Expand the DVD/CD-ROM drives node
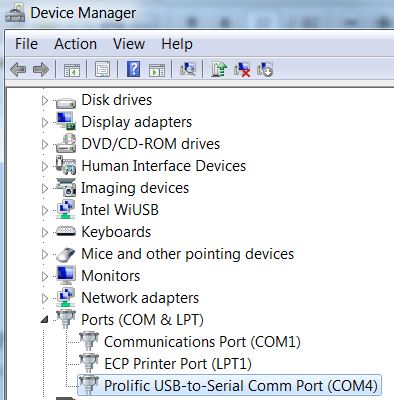The height and width of the screenshot is (400, 394). coord(45,144)
